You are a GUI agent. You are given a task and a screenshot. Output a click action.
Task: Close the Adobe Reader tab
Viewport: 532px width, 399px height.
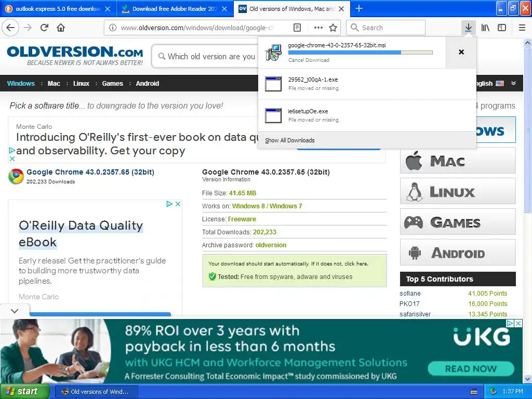click(x=224, y=9)
